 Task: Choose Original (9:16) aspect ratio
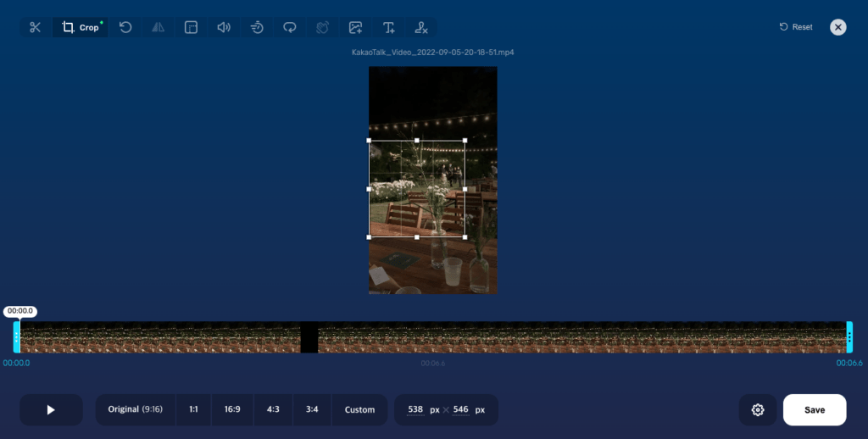click(x=135, y=409)
